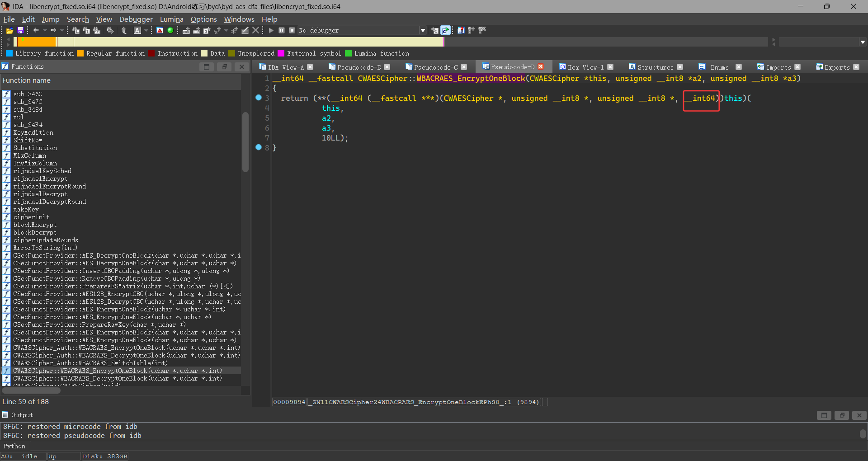Close the Pseudocode-B tab
This screenshot has height=461, width=868.
pyautogui.click(x=387, y=67)
